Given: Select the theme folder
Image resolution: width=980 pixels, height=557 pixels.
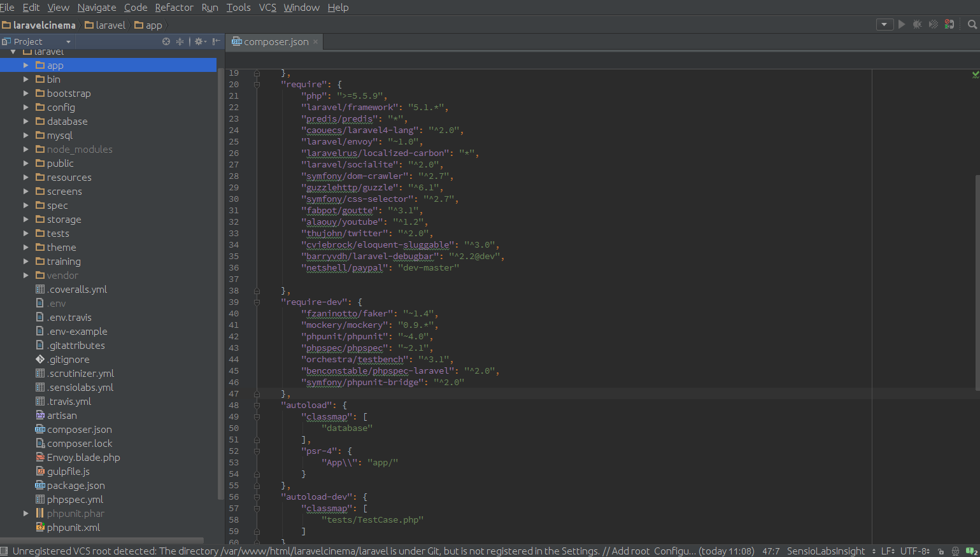Looking at the screenshot, I should point(55,248).
